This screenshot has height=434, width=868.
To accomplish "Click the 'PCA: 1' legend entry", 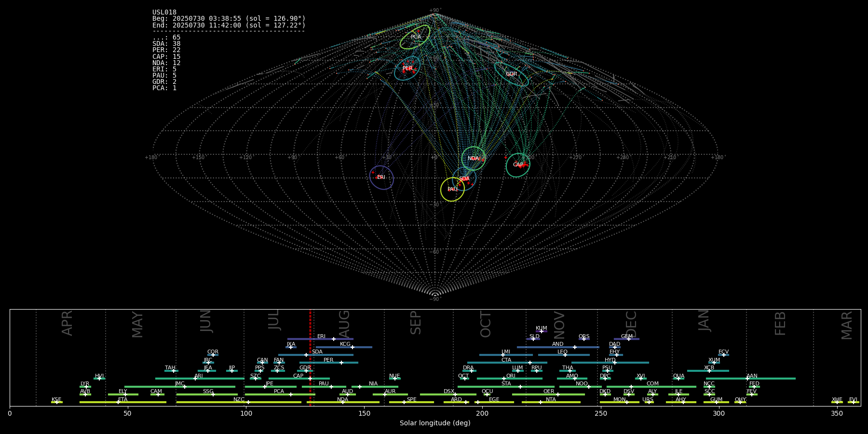I will click(164, 88).
